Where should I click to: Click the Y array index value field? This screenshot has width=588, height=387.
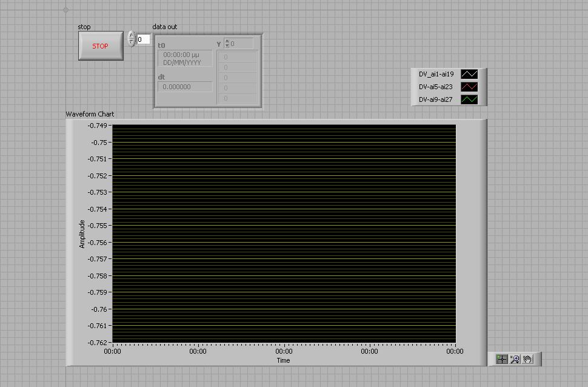(241, 44)
